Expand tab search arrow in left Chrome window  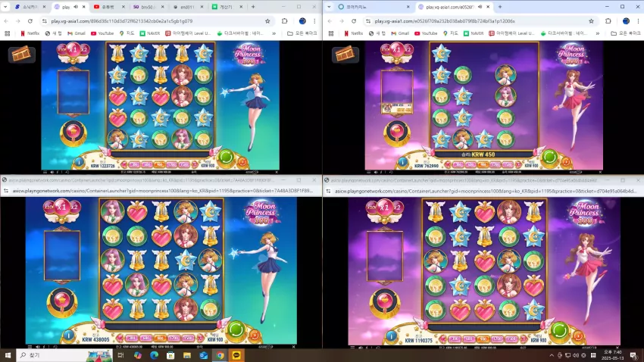coord(5,7)
